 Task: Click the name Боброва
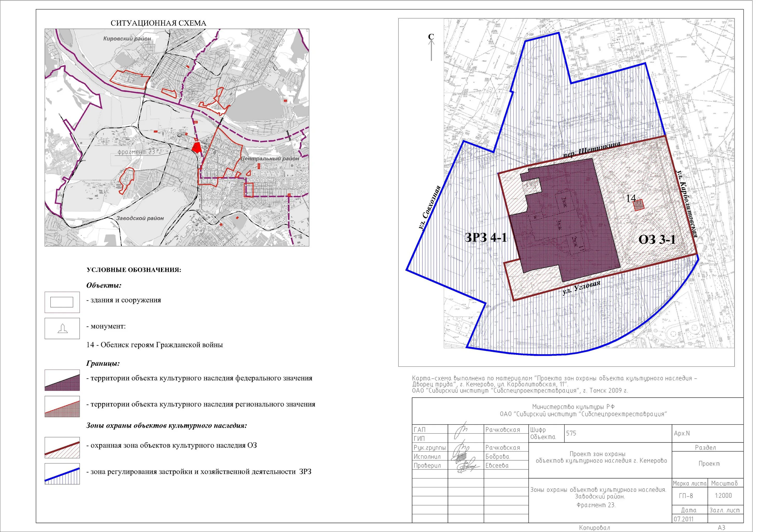(497, 457)
